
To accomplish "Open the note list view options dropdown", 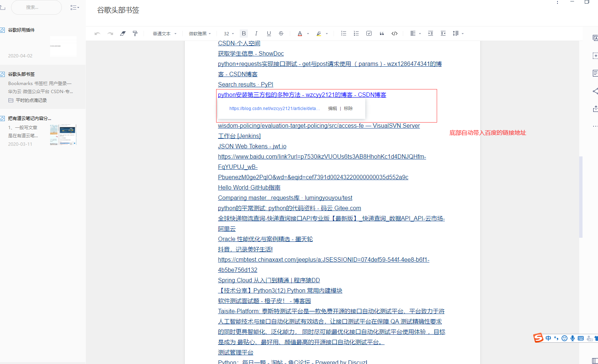I will [75, 7].
